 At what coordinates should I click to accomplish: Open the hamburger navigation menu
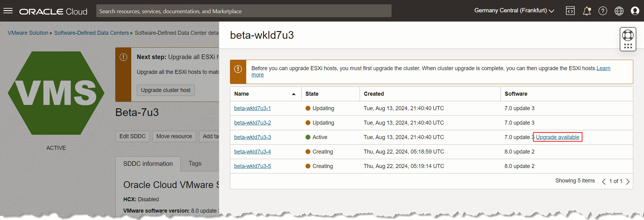pos(8,11)
